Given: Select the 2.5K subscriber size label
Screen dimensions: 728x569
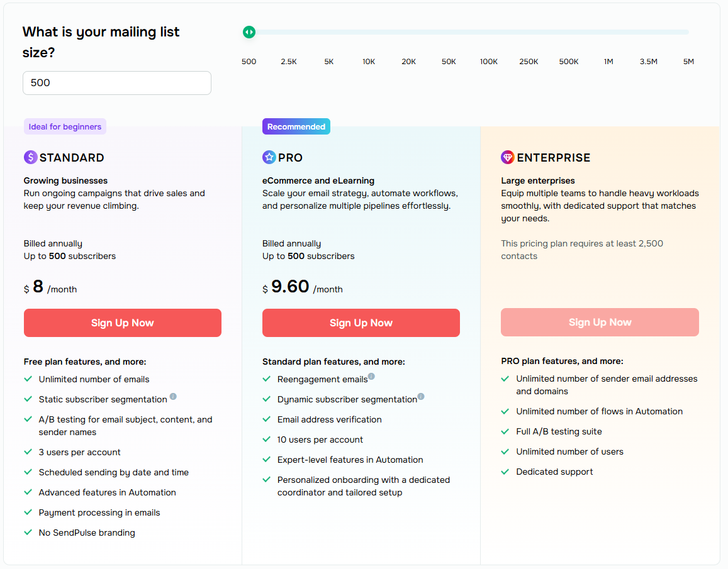Looking at the screenshot, I should (289, 62).
